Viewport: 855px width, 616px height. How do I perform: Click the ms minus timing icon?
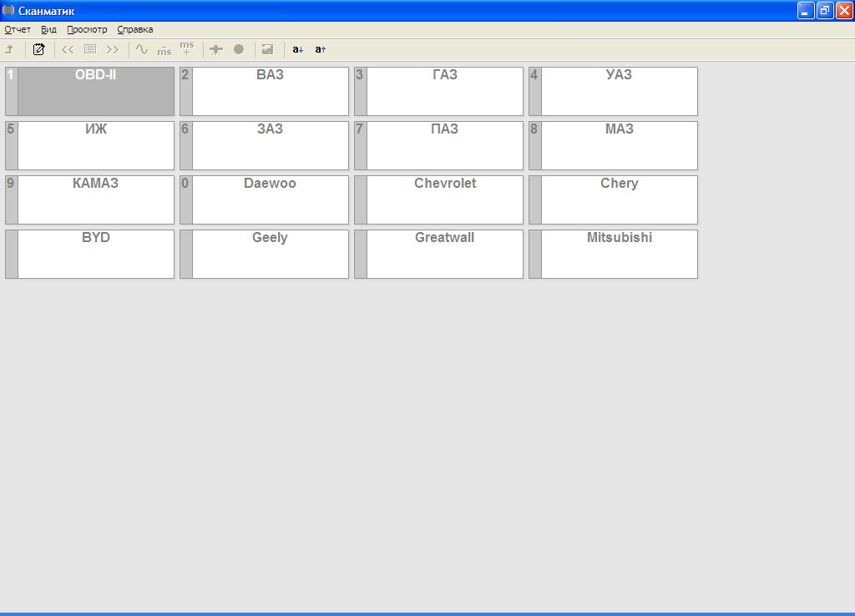tap(164, 51)
